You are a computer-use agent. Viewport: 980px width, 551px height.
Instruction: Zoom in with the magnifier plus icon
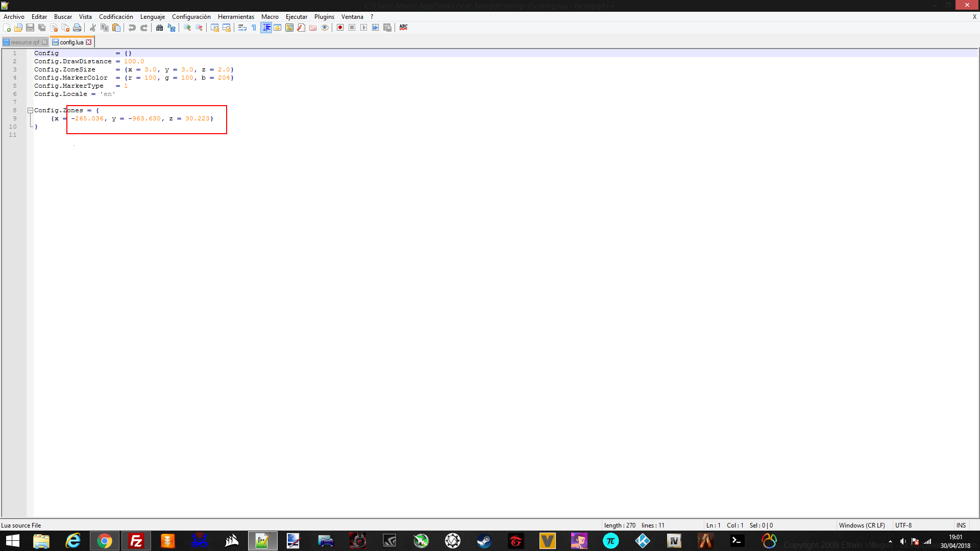[187, 28]
